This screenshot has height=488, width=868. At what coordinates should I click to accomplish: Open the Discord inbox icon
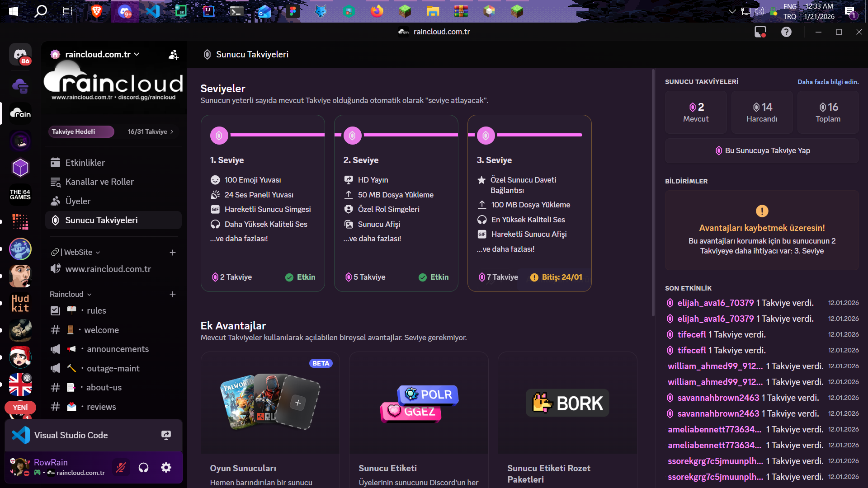[x=760, y=32]
